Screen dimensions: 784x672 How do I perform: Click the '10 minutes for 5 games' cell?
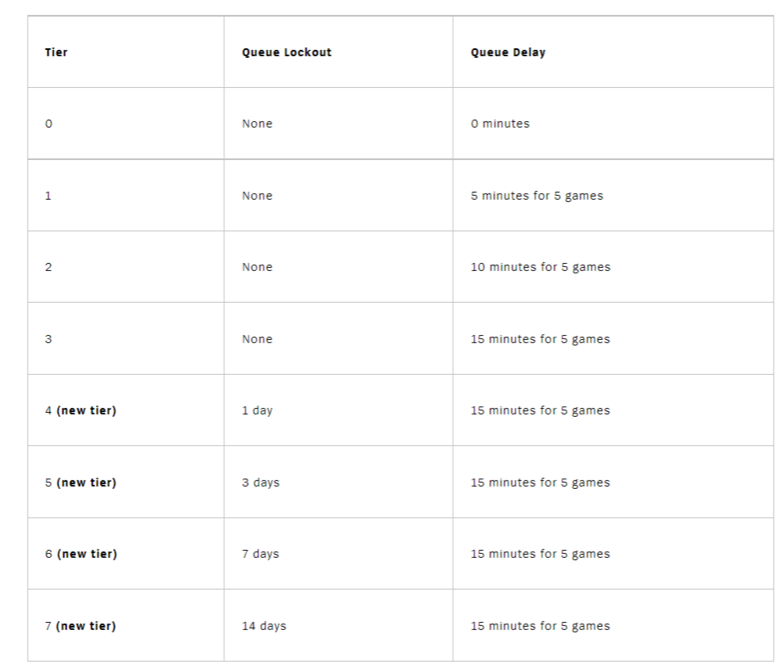click(x=613, y=267)
